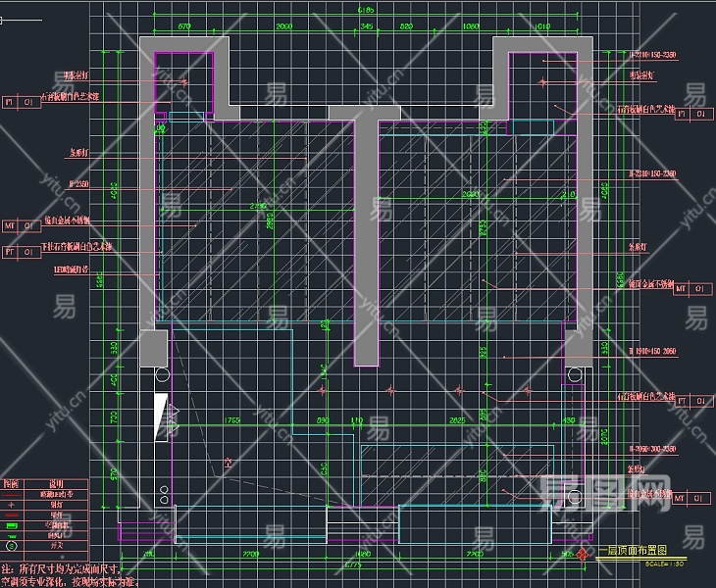Select the bottom-right MT 01 material tag

tap(691, 498)
